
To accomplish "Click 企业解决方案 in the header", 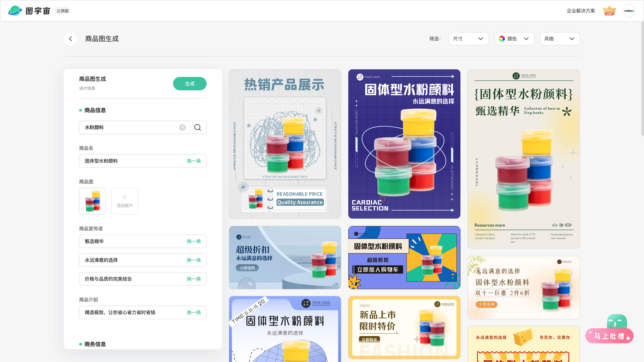I will pos(580,11).
